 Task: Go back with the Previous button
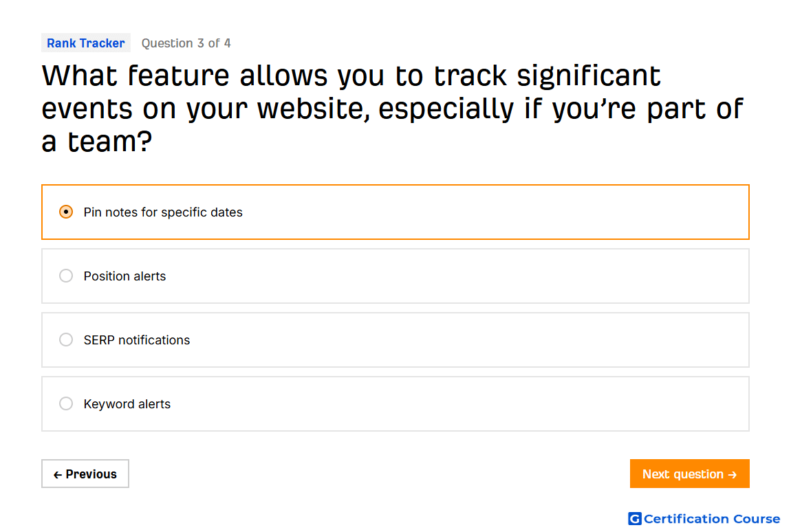[85, 474]
